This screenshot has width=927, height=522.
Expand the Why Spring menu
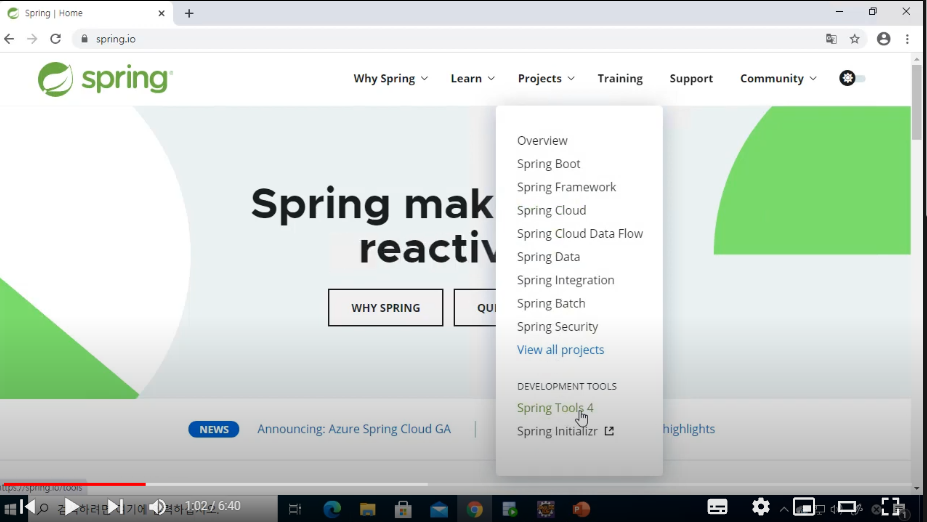(x=390, y=78)
